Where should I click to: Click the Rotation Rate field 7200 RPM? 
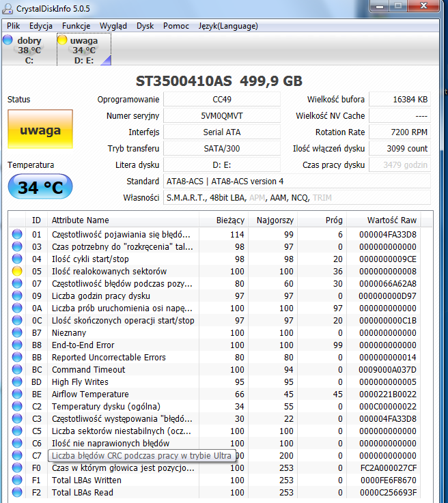click(x=400, y=132)
